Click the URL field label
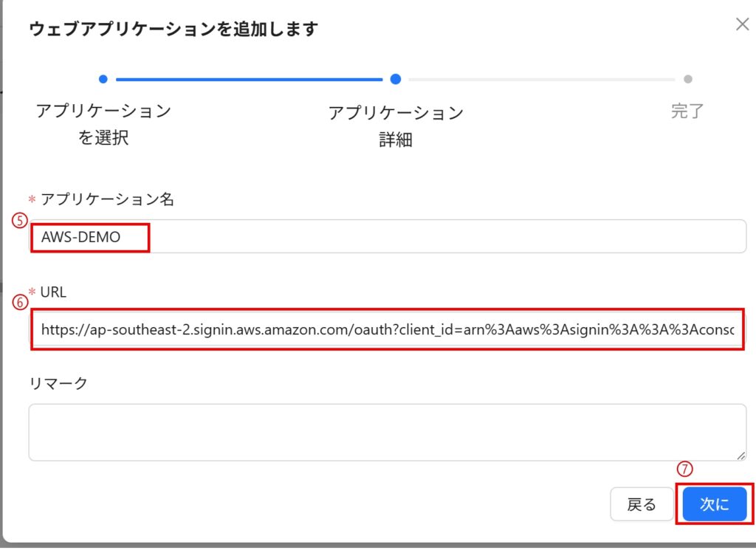This screenshot has height=550, width=756. tap(53, 292)
